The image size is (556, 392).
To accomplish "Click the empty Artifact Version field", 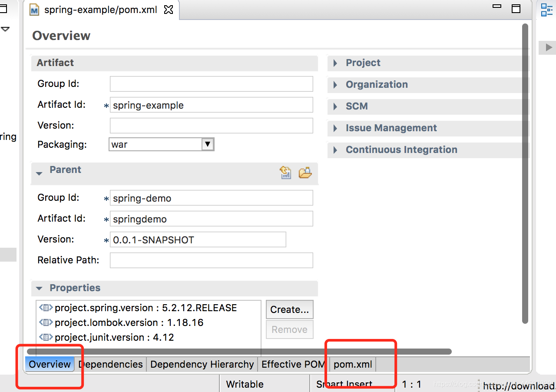I will point(212,126).
